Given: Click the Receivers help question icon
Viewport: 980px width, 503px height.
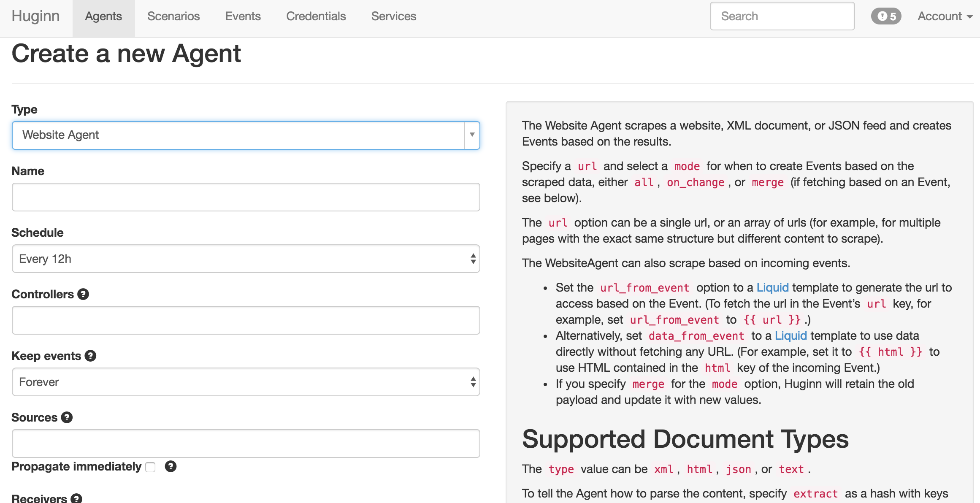Looking at the screenshot, I should [x=76, y=498].
